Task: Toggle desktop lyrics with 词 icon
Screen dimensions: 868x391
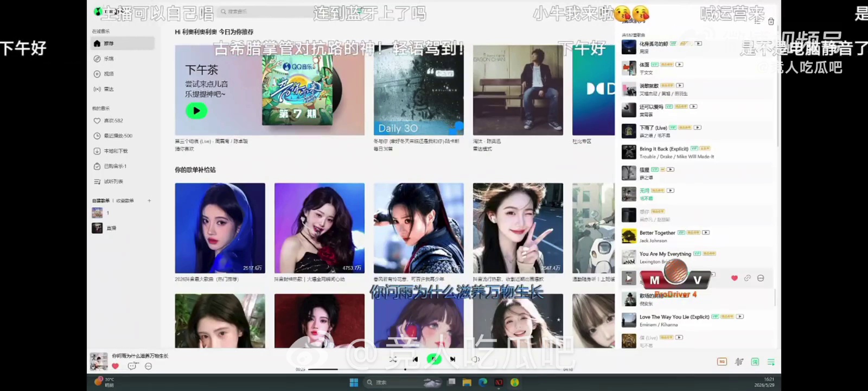Action: 755,362
